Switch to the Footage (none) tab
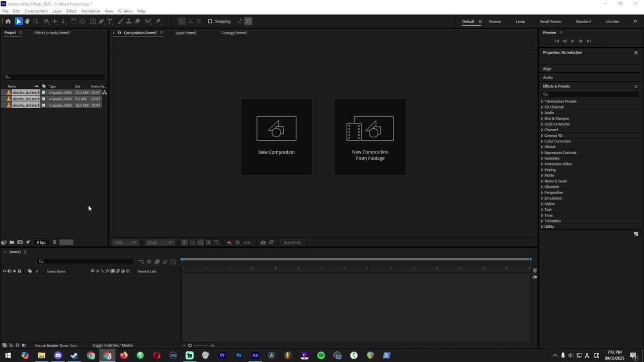Viewport: 644px width, 362px height. tap(234, 33)
